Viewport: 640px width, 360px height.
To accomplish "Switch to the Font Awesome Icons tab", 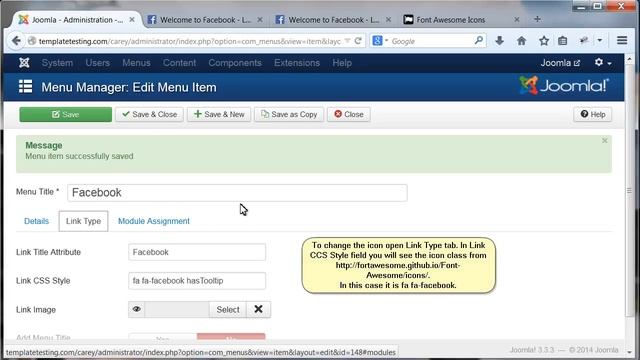I will pos(461,20).
